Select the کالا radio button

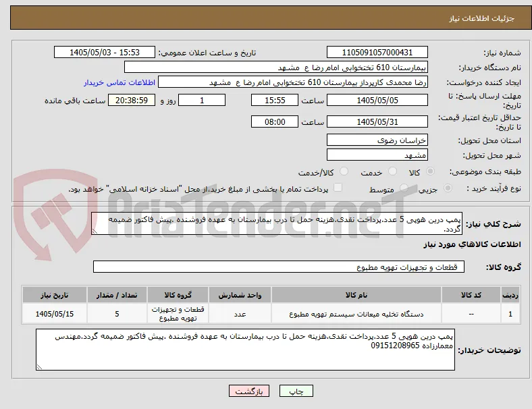click(x=430, y=171)
